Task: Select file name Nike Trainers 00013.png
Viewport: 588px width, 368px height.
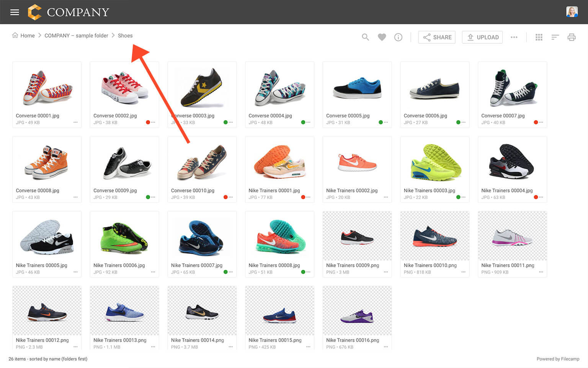Action: click(120, 340)
